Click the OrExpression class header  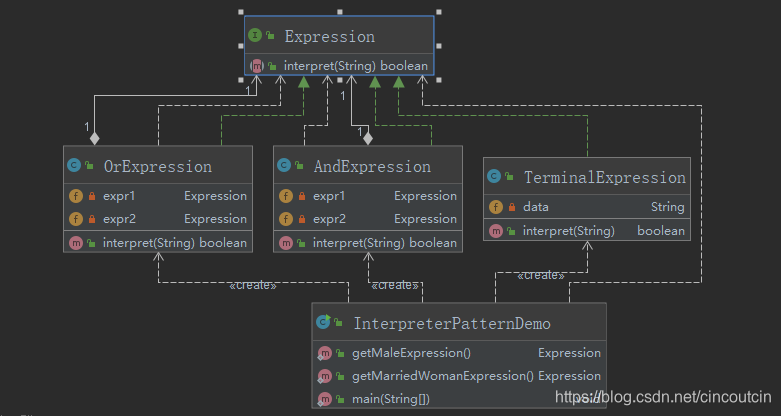click(x=158, y=165)
